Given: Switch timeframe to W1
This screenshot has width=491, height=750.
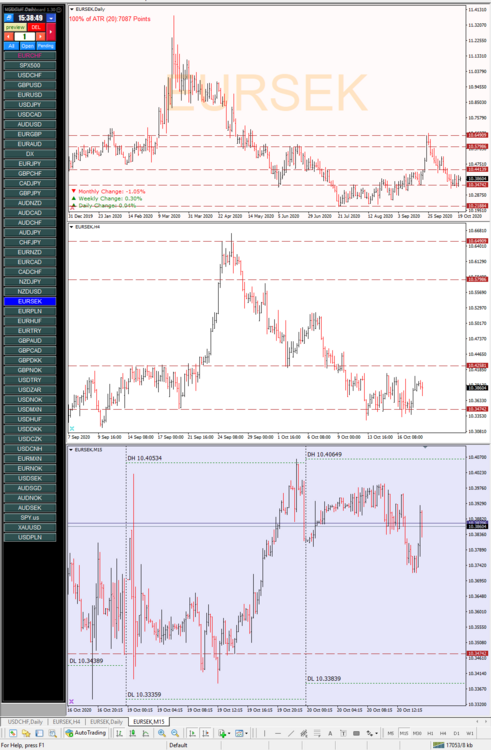Looking at the screenshot, I should coord(470,733).
